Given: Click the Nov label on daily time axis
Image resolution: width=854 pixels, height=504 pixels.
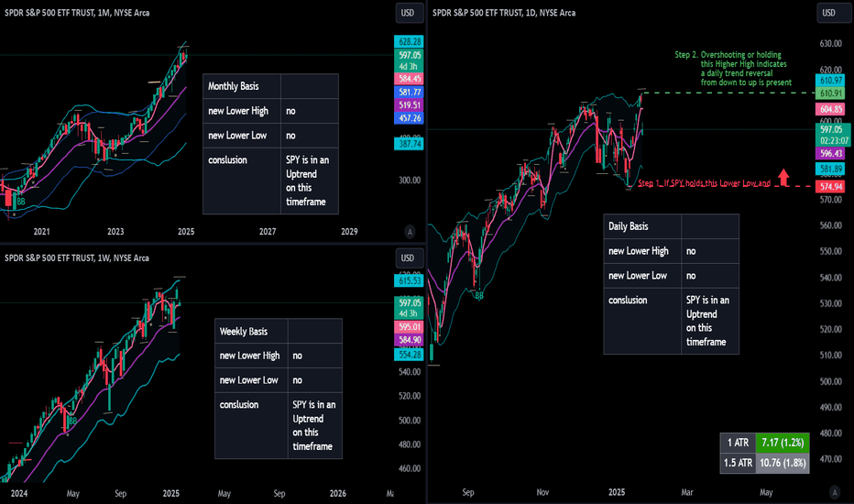Looking at the screenshot, I should tap(542, 492).
